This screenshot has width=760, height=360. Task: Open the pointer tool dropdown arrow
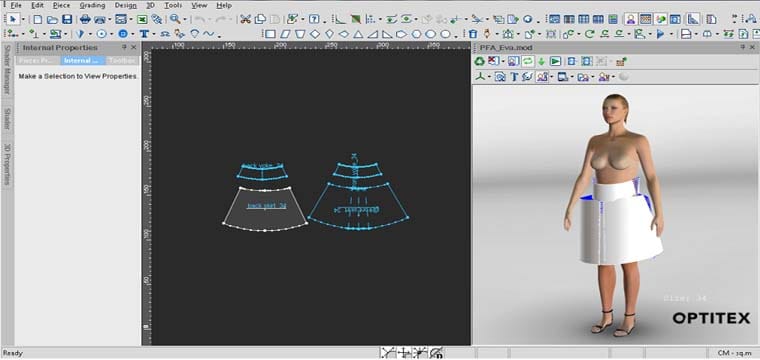[22, 19]
